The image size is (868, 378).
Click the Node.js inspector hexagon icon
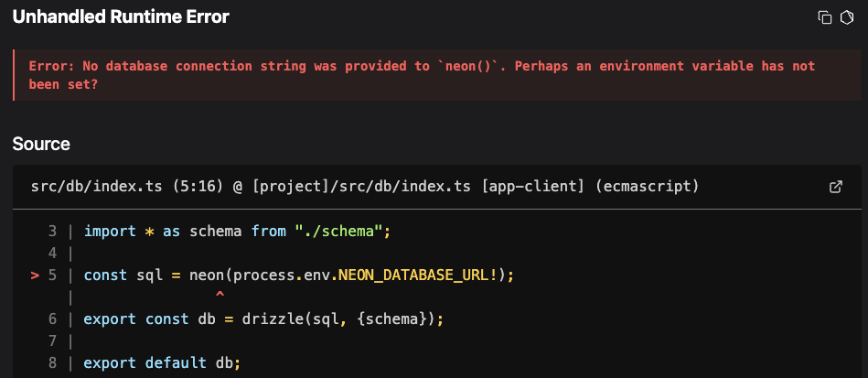(x=846, y=17)
